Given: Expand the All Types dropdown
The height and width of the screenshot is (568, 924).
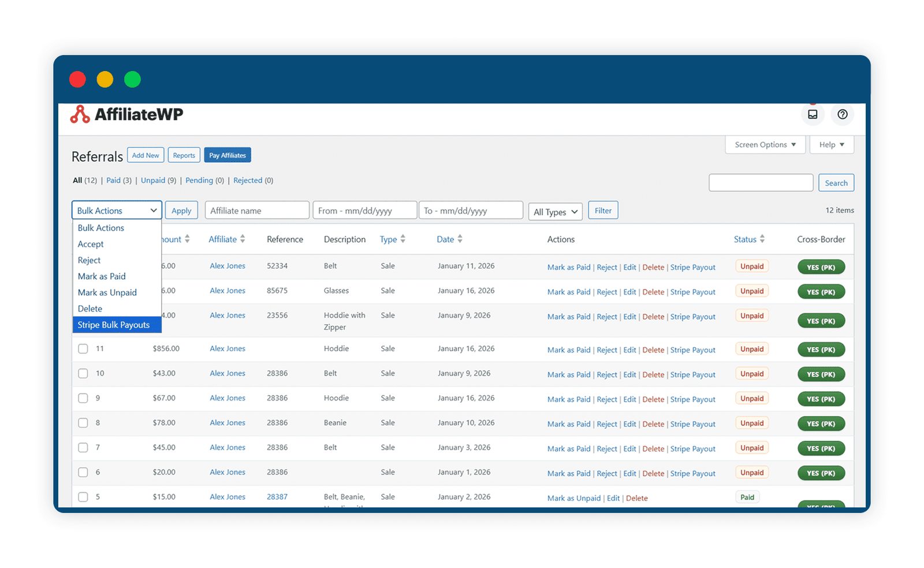Looking at the screenshot, I should pos(556,211).
